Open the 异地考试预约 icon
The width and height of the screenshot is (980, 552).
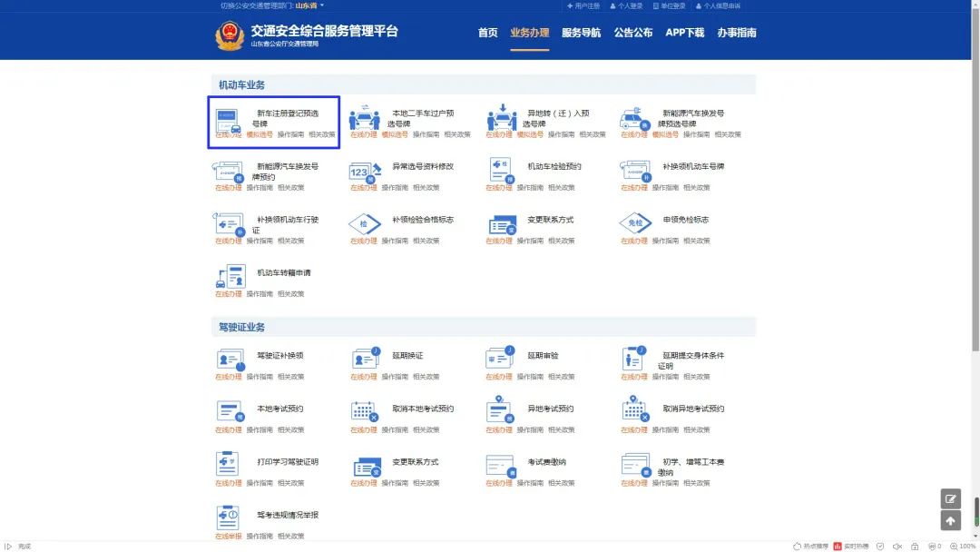coord(500,410)
